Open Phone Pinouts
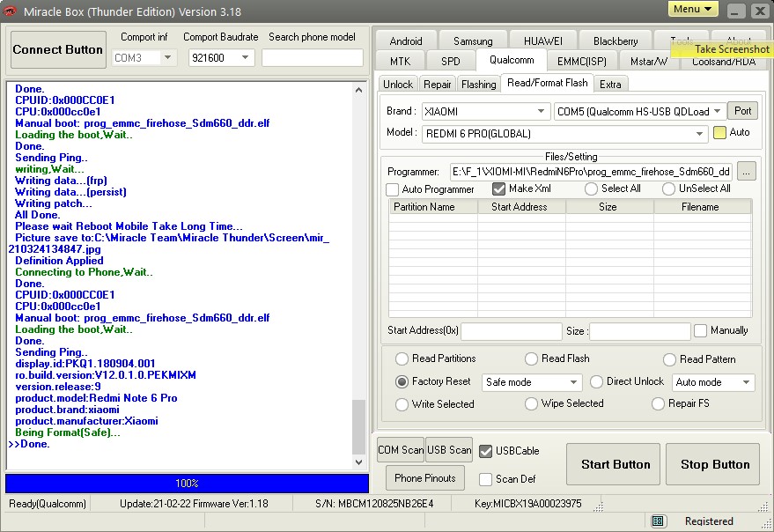 [425, 478]
